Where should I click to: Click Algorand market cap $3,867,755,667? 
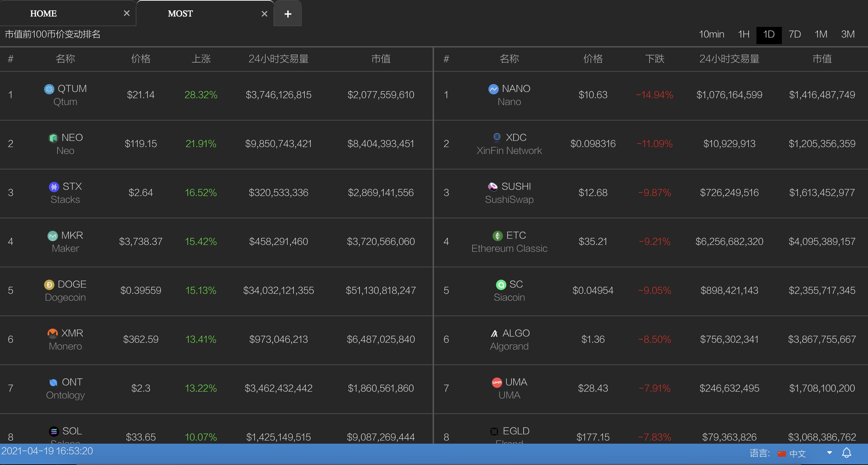[822, 339]
